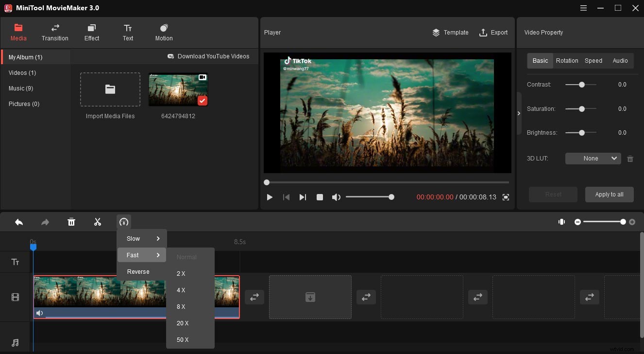The width and height of the screenshot is (644, 354).
Task: Choose 4 X fast speed option
Action: 181,290
